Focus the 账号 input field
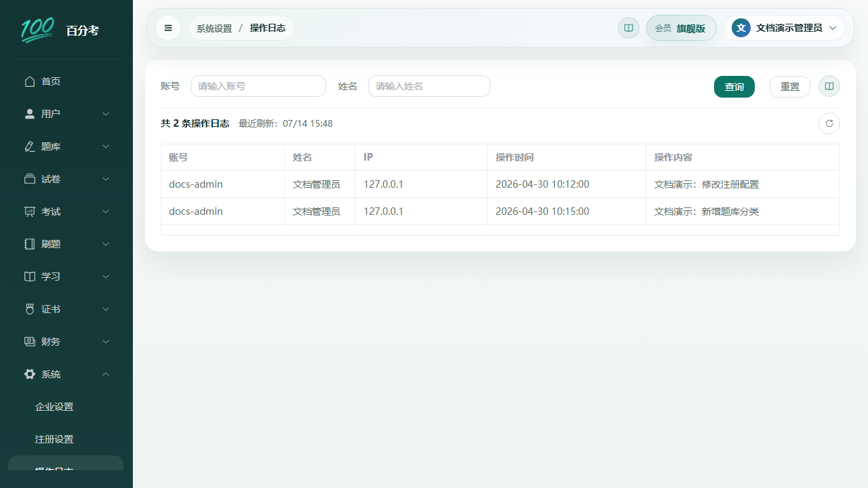Screen dimensions: 868x488 [x=258, y=86]
